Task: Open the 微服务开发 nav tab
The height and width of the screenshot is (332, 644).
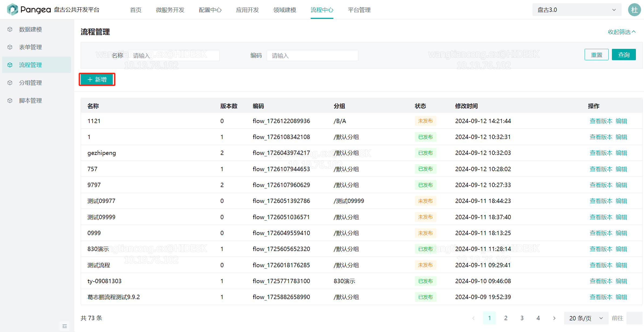Action: (170, 10)
